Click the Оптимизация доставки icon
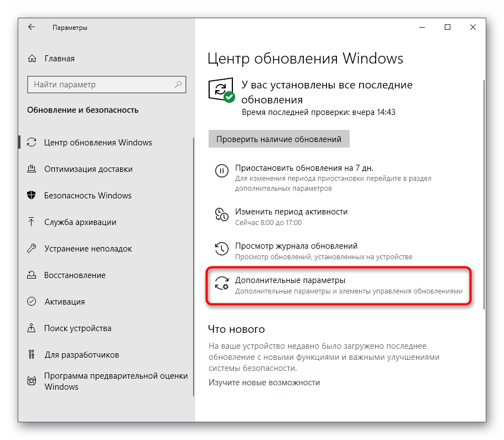504x440 pixels. point(32,169)
